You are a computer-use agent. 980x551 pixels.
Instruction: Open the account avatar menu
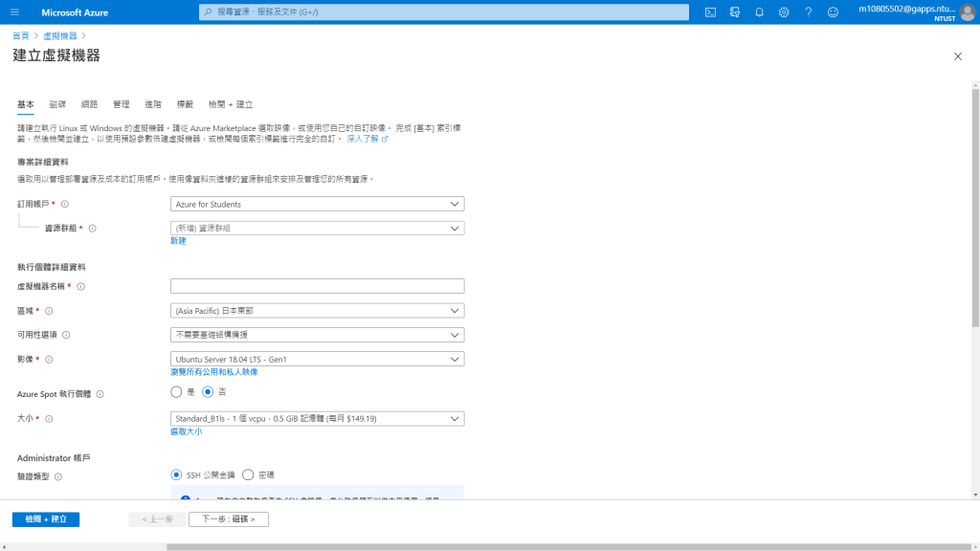point(968,11)
